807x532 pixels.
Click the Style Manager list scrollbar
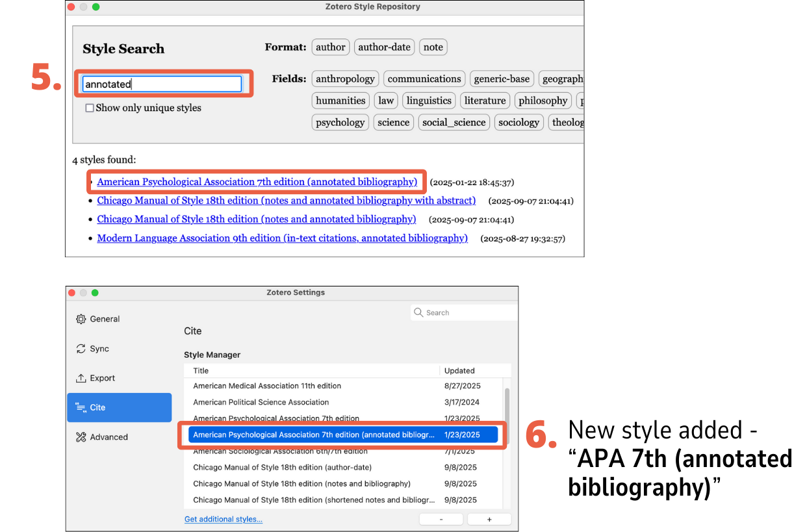pos(507,416)
